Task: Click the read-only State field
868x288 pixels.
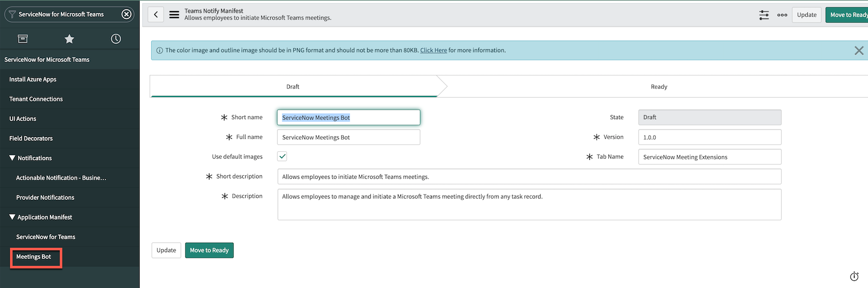Action: 710,117
